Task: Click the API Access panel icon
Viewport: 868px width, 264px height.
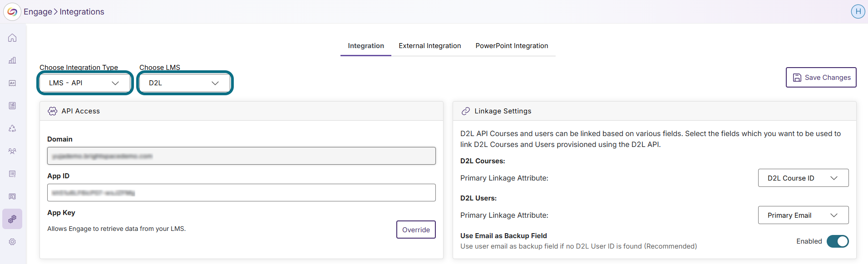Action: pos(53,111)
